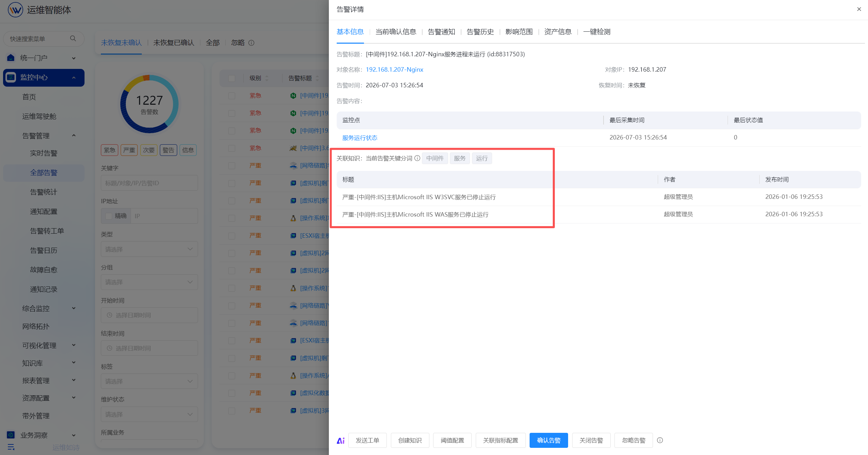This screenshot has width=868, height=455.
Task: Click the VM icon in first [虚拟机]剩 row
Action: pyautogui.click(x=293, y=183)
